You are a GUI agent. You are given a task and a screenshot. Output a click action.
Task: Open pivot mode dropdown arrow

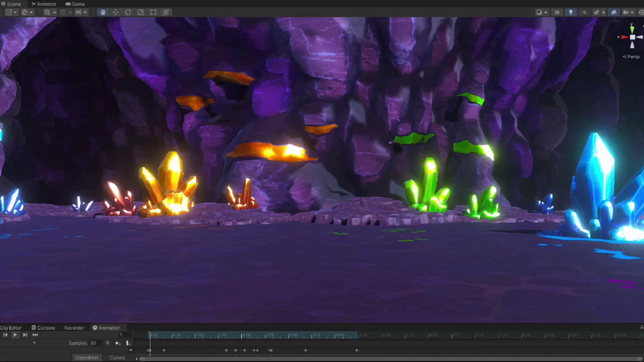click(x=15, y=13)
